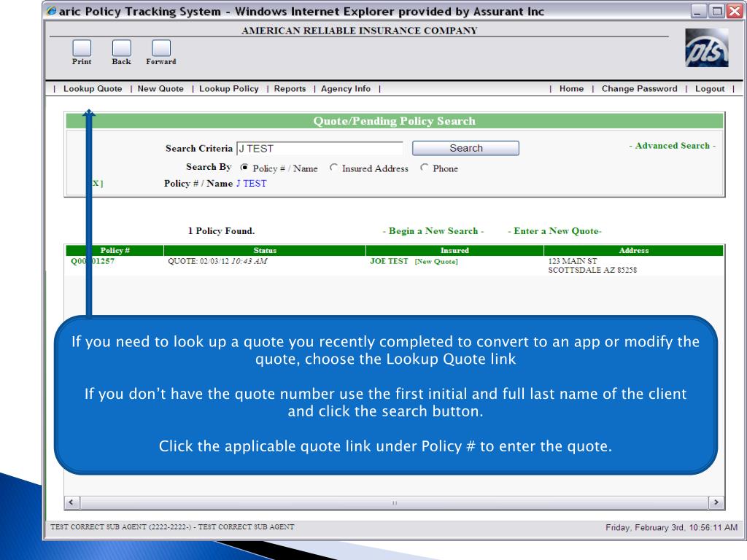The height and width of the screenshot is (560, 747).
Task: Open Change Password
Action: 639,88
